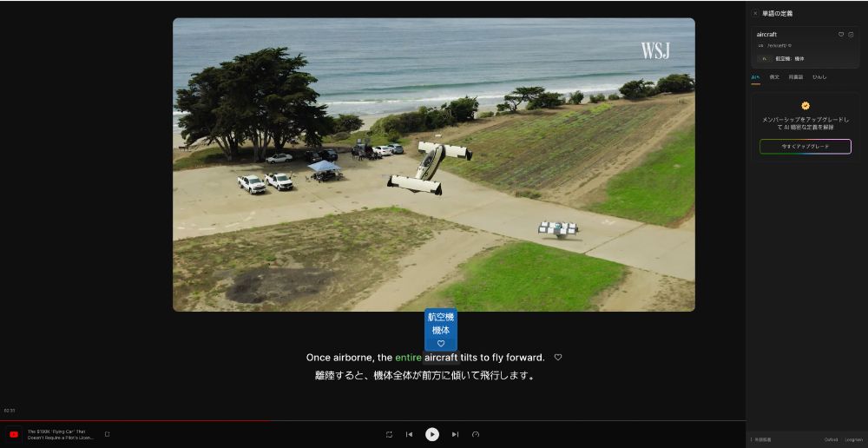Save the word in the 航空機 popup heart
This screenshot has width=868, height=448.
(x=441, y=344)
